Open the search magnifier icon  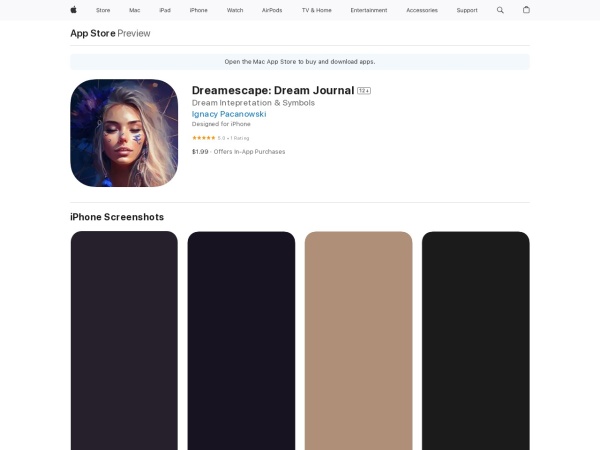500,10
